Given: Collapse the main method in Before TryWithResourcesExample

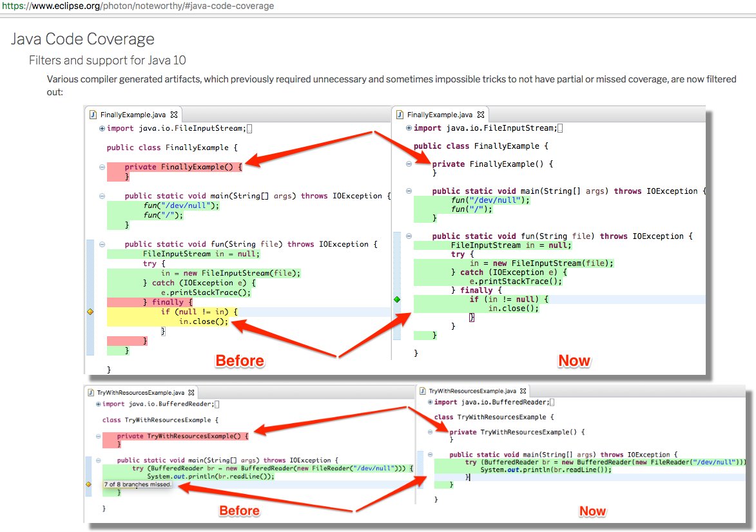Looking at the screenshot, I should click(x=99, y=461).
